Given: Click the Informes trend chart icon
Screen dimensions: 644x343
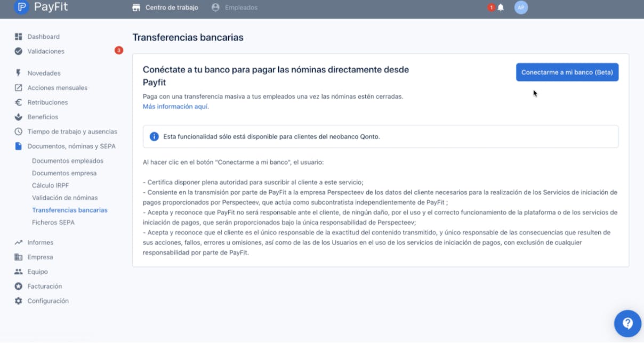Looking at the screenshot, I should click(19, 242).
